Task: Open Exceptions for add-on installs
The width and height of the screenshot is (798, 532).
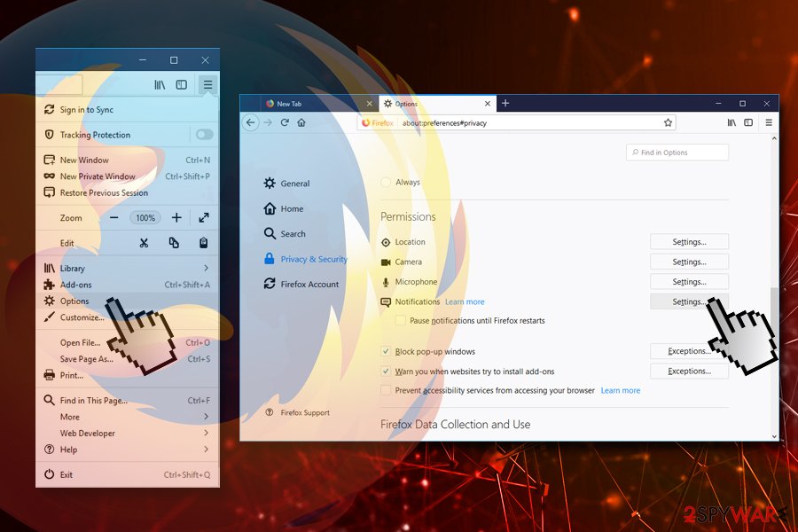Action: [689, 372]
